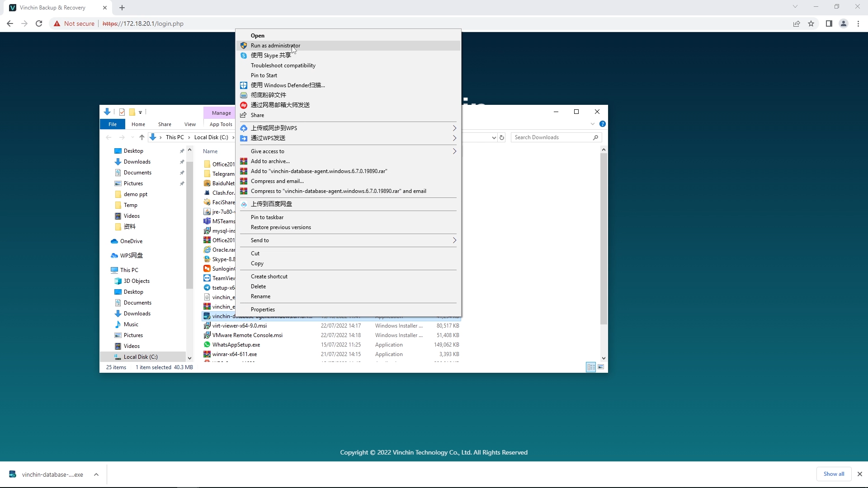The width and height of the screenshot is (868, 488).
Task: Expand the Send to submenu
Action: [348, 240]
